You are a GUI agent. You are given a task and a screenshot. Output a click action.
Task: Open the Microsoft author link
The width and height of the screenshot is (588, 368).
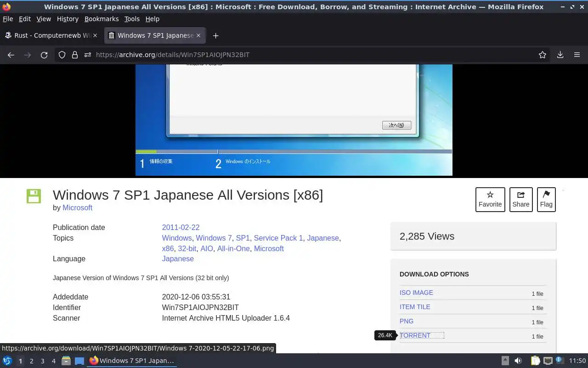click(77, 207)
